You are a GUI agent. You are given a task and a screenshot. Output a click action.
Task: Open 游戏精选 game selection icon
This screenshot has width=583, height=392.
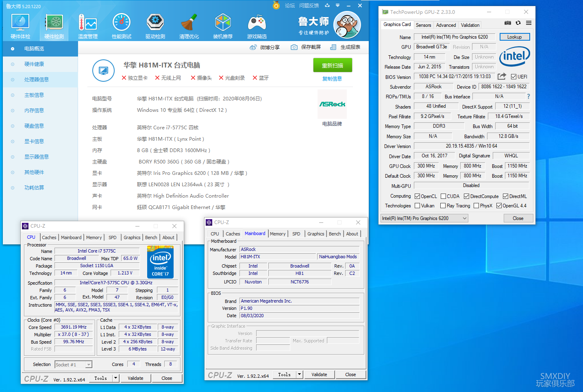(257, 26)
